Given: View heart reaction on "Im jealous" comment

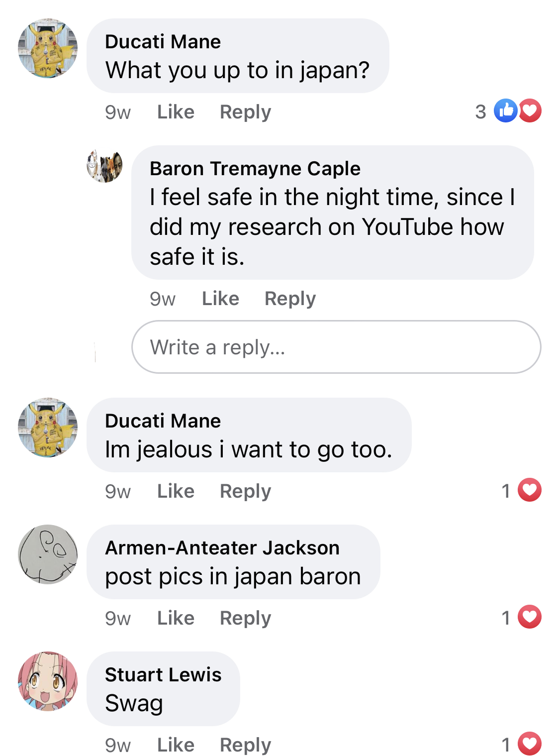Looking at the screenshot, I should pos(530,490).
